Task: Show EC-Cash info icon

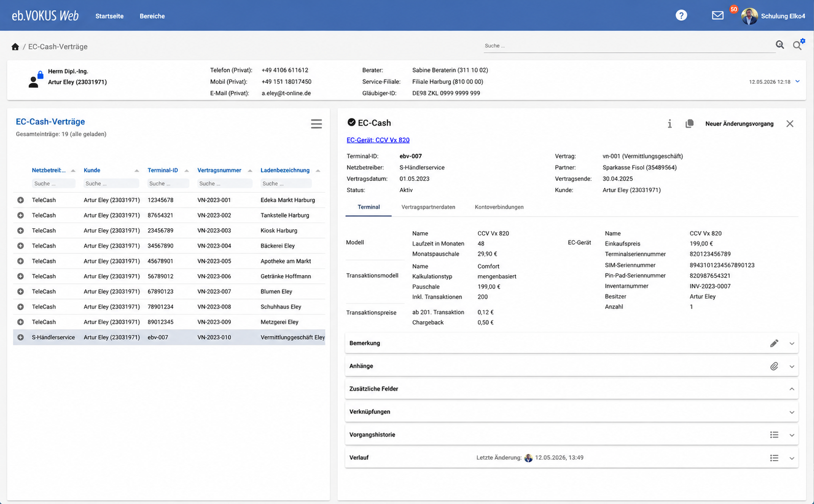Action: pyautogui.click(x=669, y=124)
